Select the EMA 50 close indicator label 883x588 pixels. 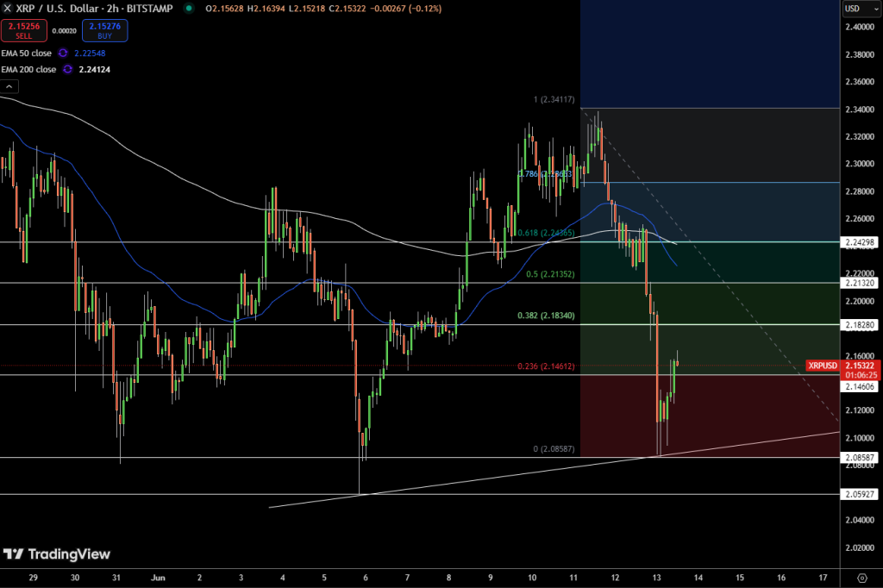[x=27, y=53]
